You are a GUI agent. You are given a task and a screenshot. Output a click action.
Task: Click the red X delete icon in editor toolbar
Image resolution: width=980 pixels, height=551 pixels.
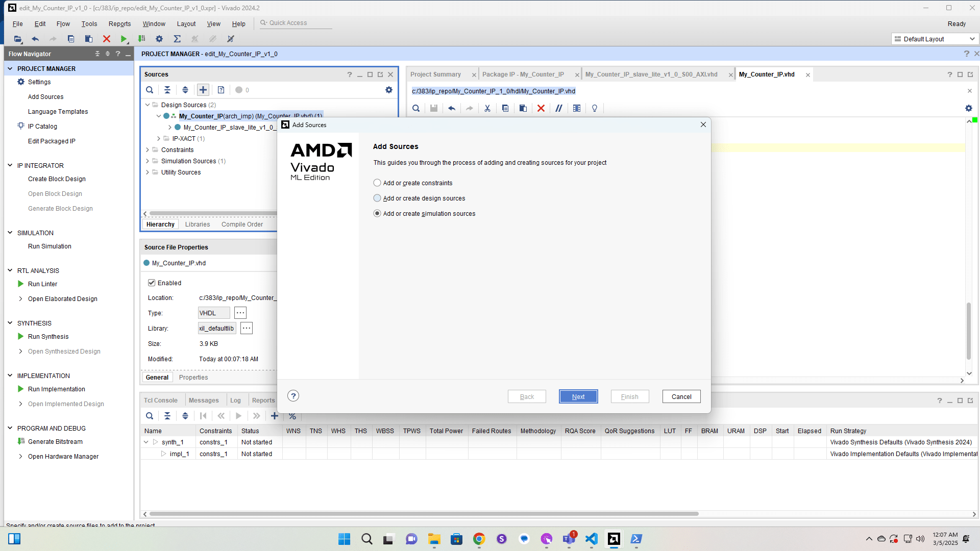[x=541, y=108]
